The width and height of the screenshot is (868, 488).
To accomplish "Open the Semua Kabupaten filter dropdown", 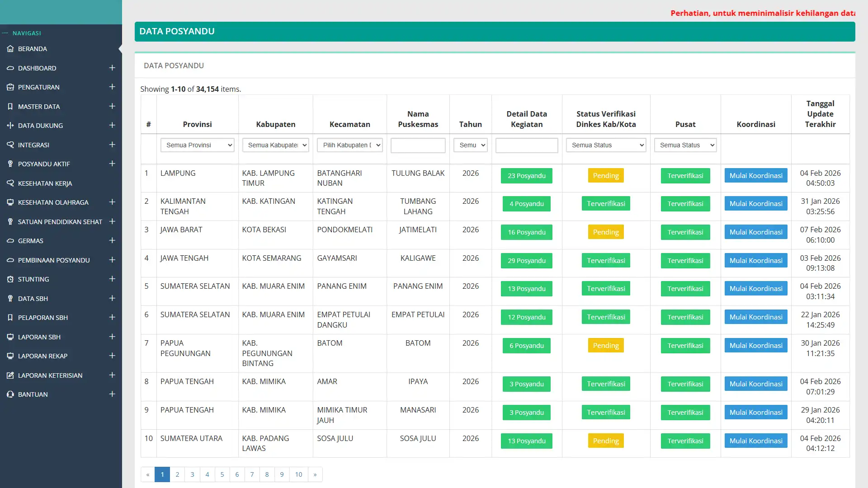I will [275, 145].
